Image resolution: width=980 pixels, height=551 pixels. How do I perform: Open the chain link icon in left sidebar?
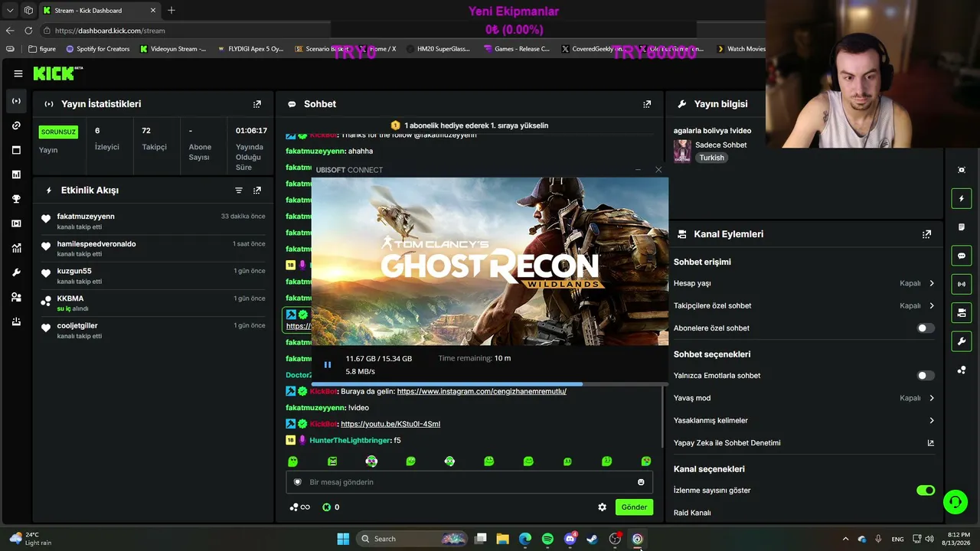tap(16, 126)
